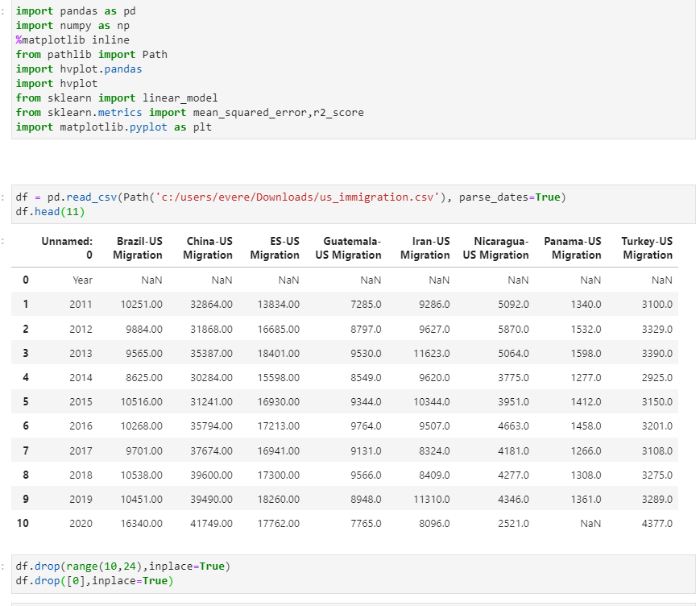Select the Panama-US Migration column header
This screenshot has width=700, height=606.
[572, 248]
